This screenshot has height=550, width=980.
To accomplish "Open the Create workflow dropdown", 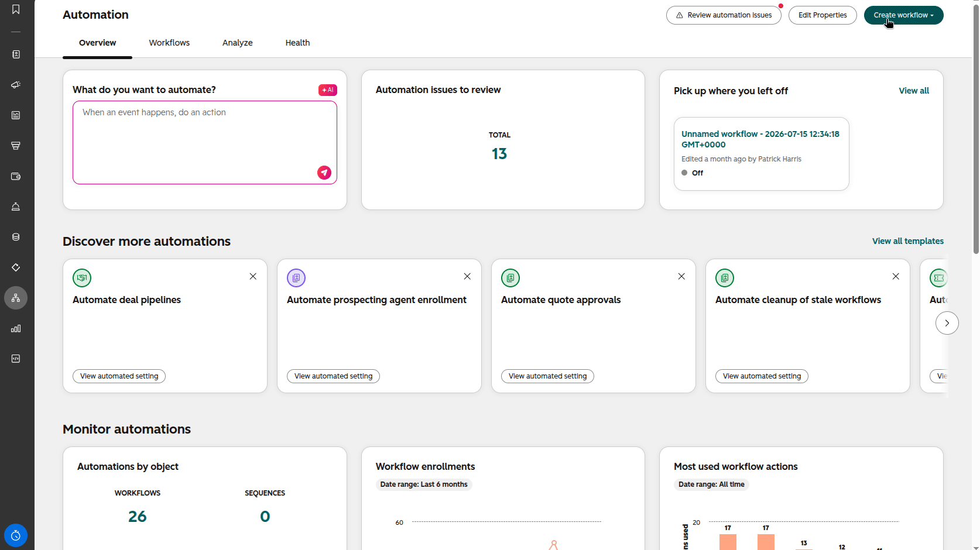I will click(904, 15).
